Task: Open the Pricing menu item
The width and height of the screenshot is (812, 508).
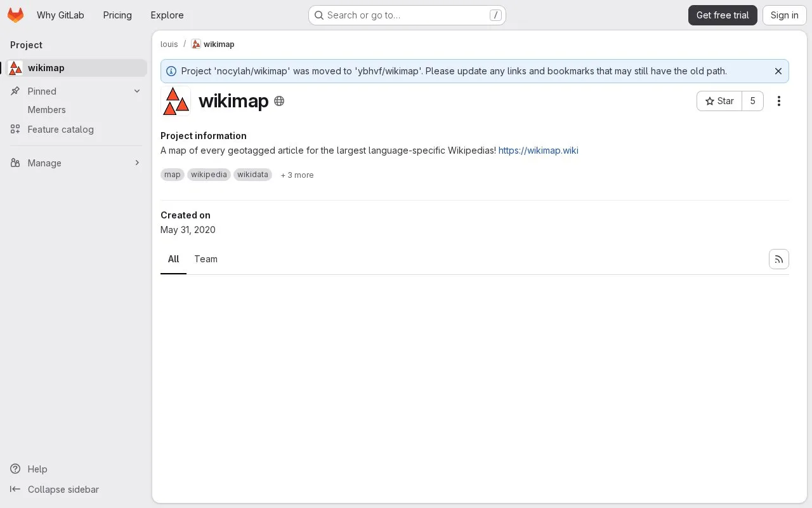Action: (x=117, y=15)
